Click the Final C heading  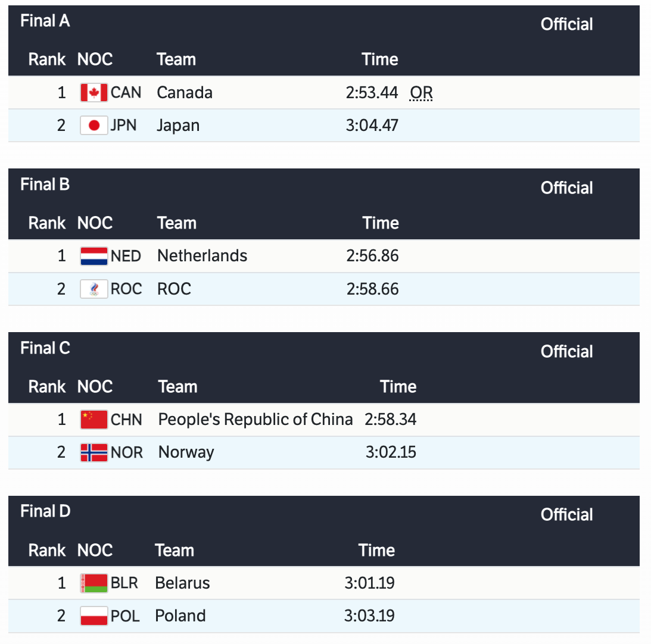click(45, 348)
